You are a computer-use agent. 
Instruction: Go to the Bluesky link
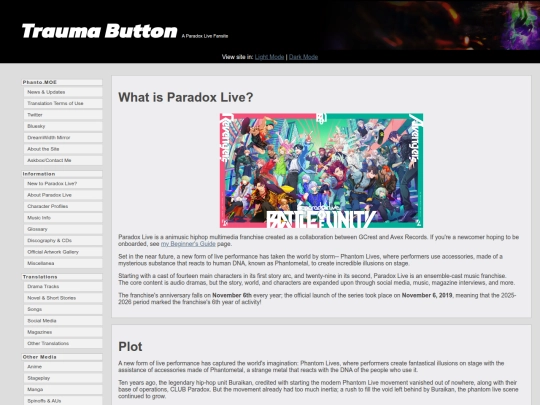pos(63,126)
